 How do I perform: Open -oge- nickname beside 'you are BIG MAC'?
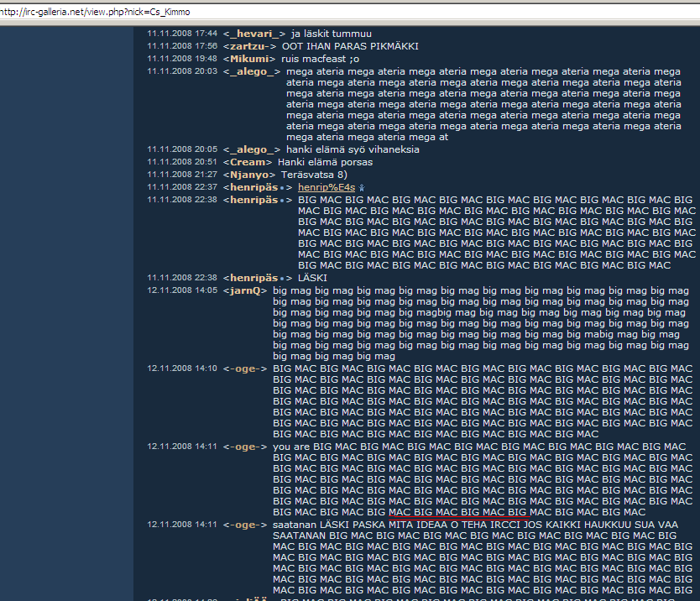pyautogui.click(x=245, y=447)
